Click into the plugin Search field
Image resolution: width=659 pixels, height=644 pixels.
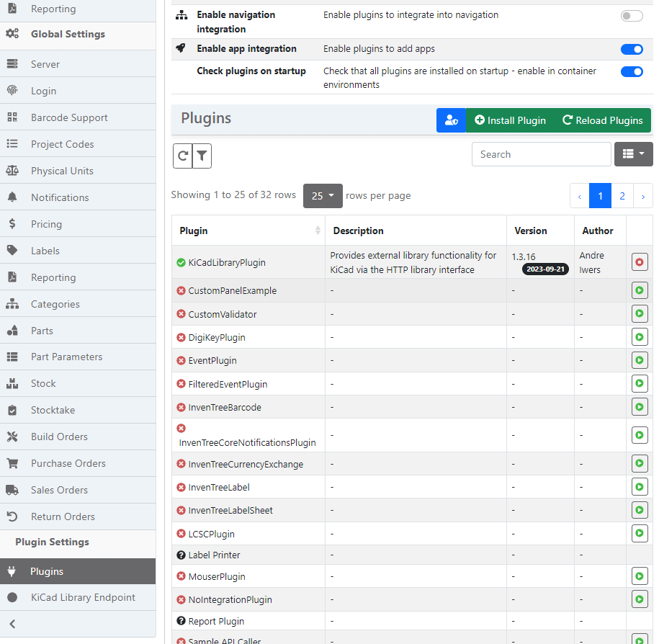click(542, 154)
